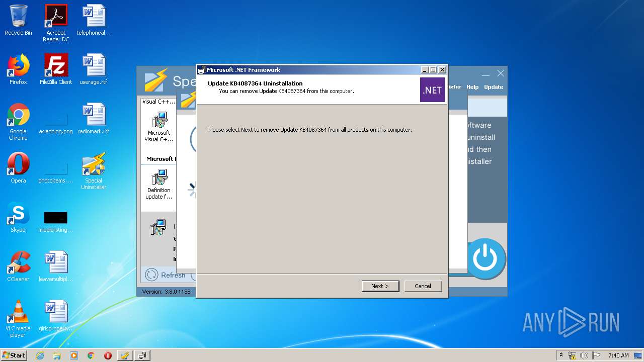644x362 pixels.
Task: Click the purple .NET logo badge
Action: (432, 90)
